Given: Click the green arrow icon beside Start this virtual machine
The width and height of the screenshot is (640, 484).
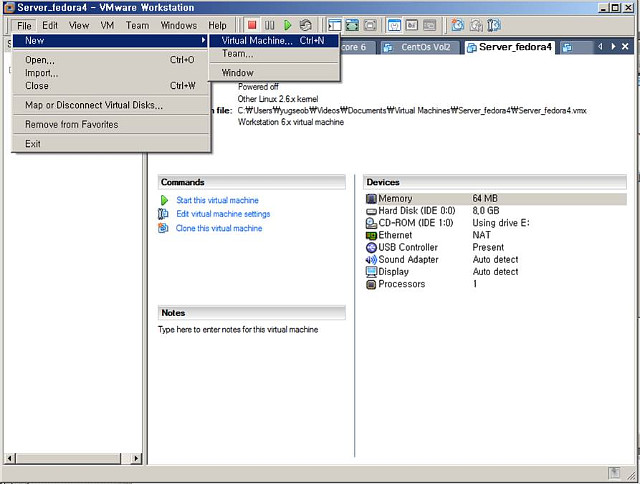Looking at the screenshot, I should click(164, 200).
